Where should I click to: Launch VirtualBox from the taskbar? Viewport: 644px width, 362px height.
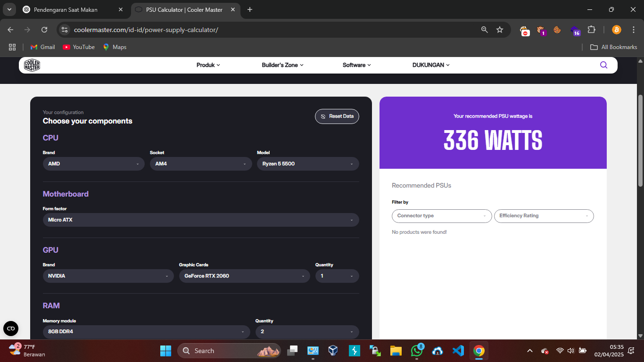(333, 351)
